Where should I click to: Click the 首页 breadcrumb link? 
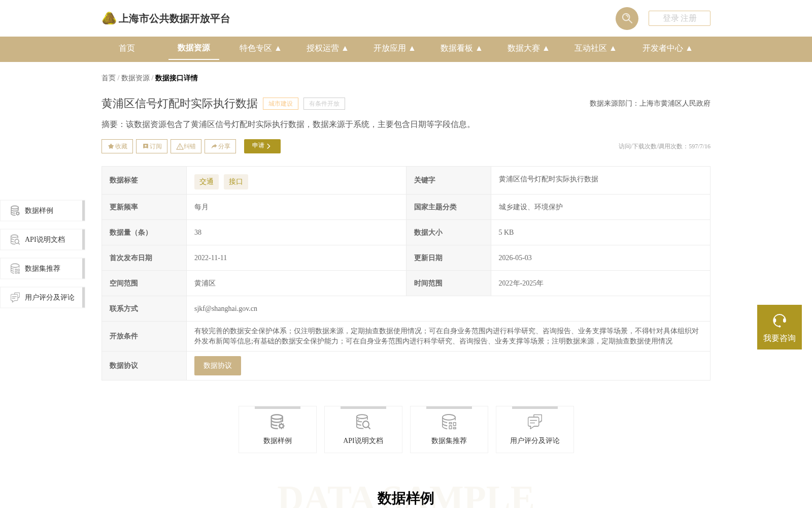click(109, 78)
